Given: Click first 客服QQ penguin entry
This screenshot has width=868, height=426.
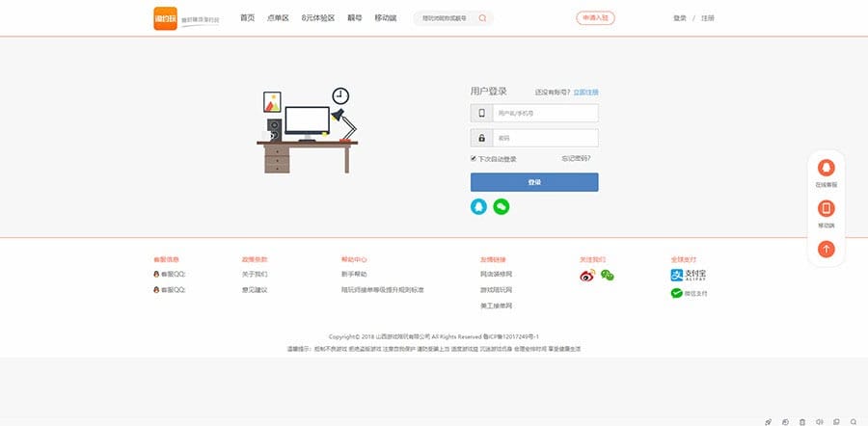Looking at the screenshot, I should coord(170,274).
